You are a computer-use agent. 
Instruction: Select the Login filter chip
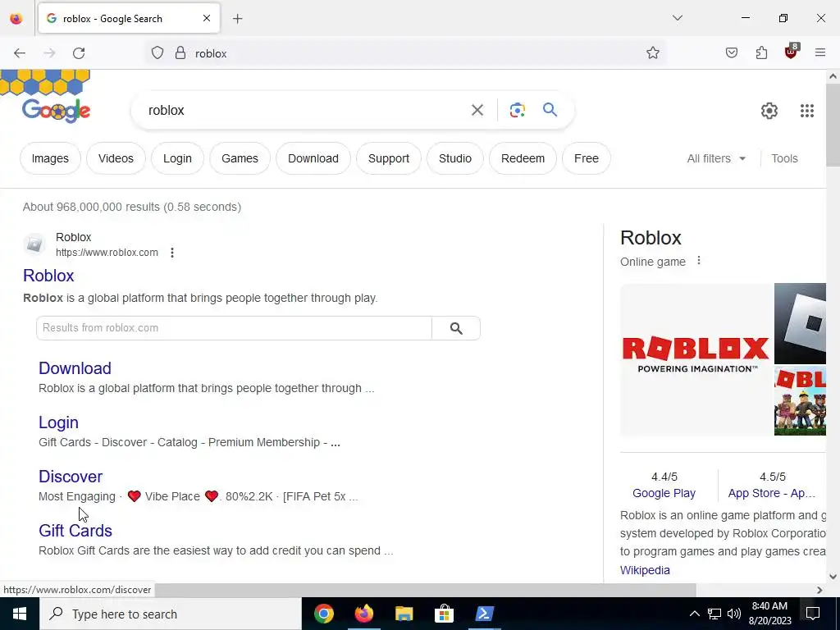pyautogui.click(x=177, y=158)
